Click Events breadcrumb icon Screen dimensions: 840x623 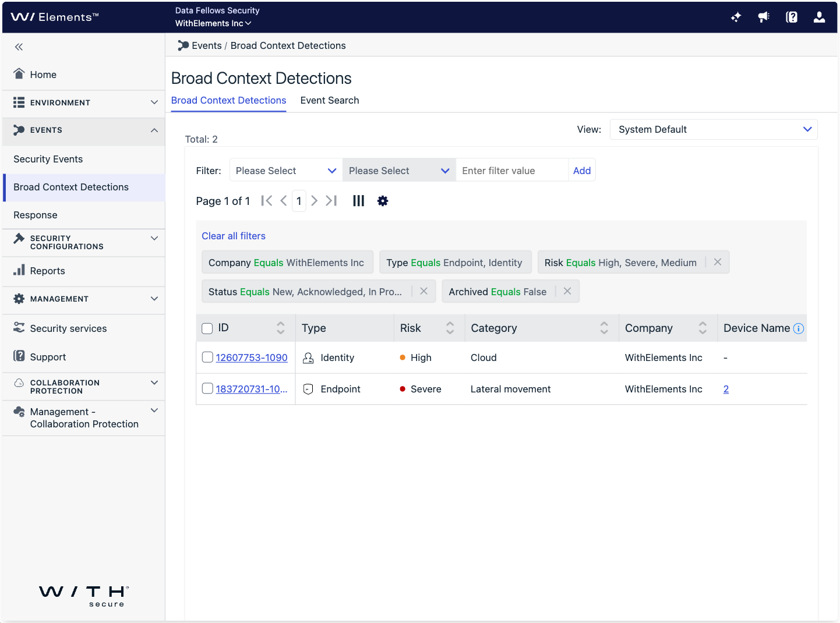point(183,45)
